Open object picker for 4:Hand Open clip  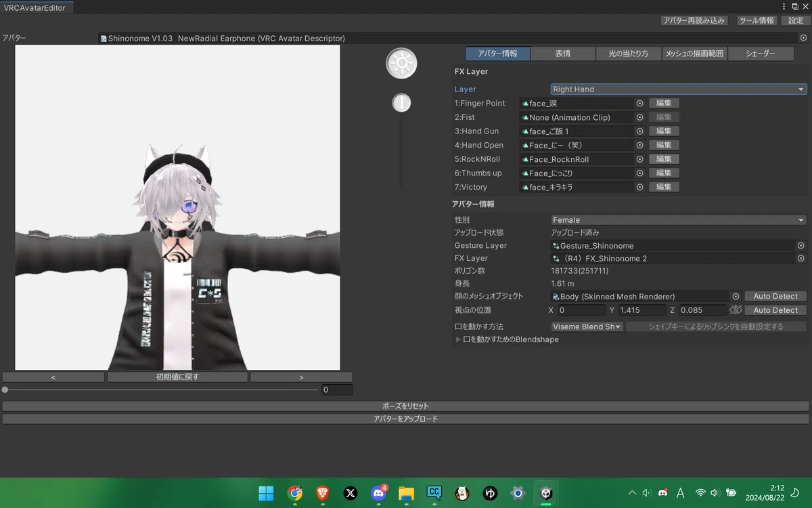pos(639,145)
